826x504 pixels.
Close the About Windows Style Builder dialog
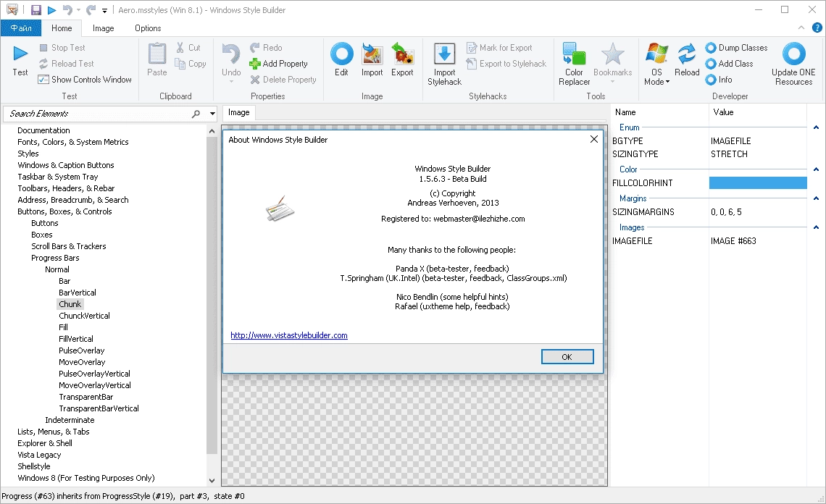pos(593,139)
